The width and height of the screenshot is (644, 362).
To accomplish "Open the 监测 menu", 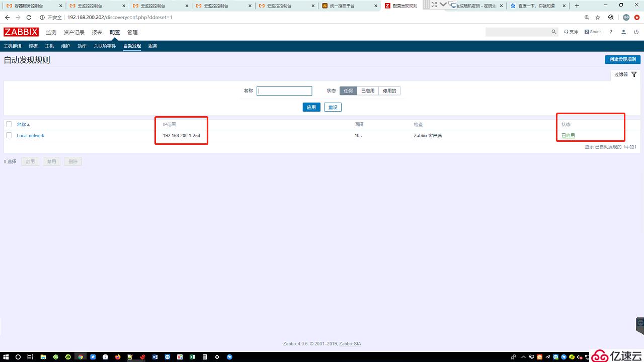I will click(x=51, y=32).
